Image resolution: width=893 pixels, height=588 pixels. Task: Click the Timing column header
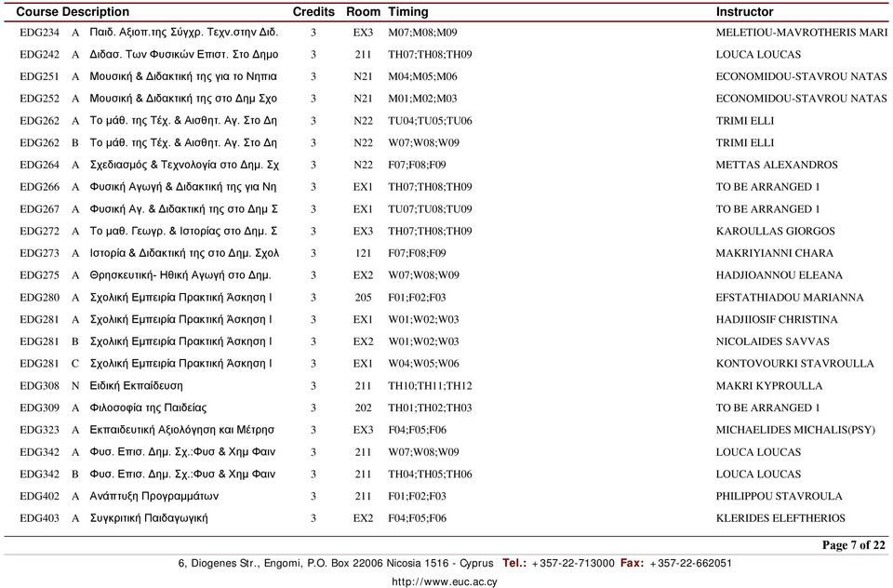pos(407,12)
